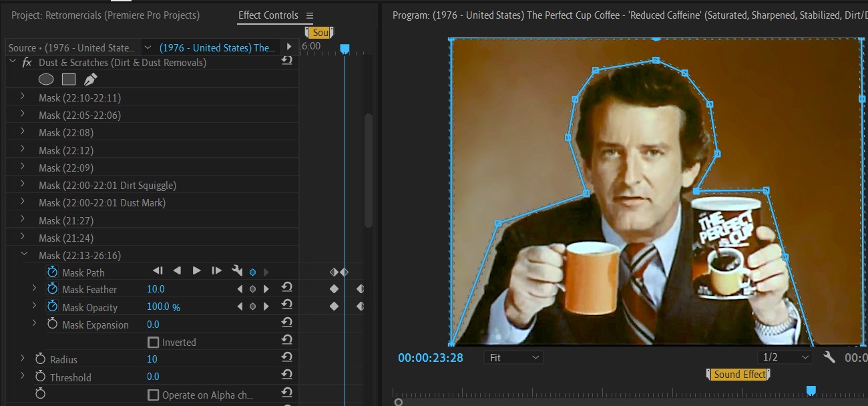
Task: Collapse the Mask (22:13-26:16) group
Action: (24, 254)
